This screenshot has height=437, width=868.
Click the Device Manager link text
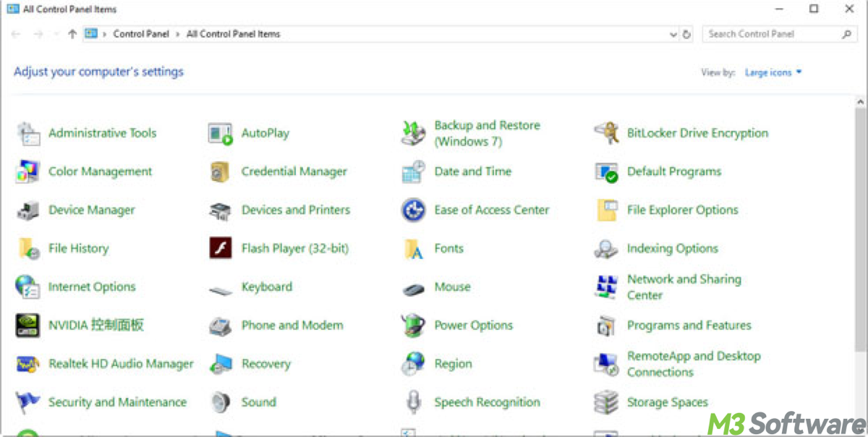coord(92,210)
